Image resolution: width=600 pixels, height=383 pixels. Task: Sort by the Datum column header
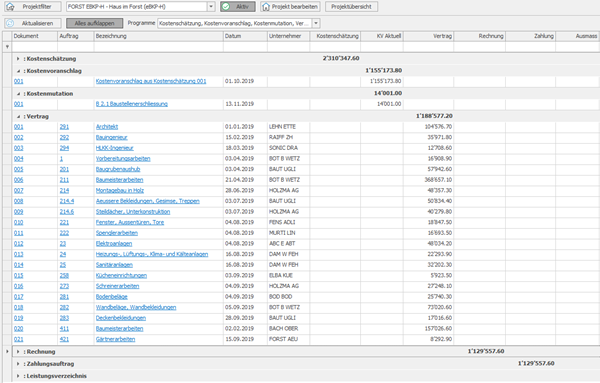click(x=245, y=36)
